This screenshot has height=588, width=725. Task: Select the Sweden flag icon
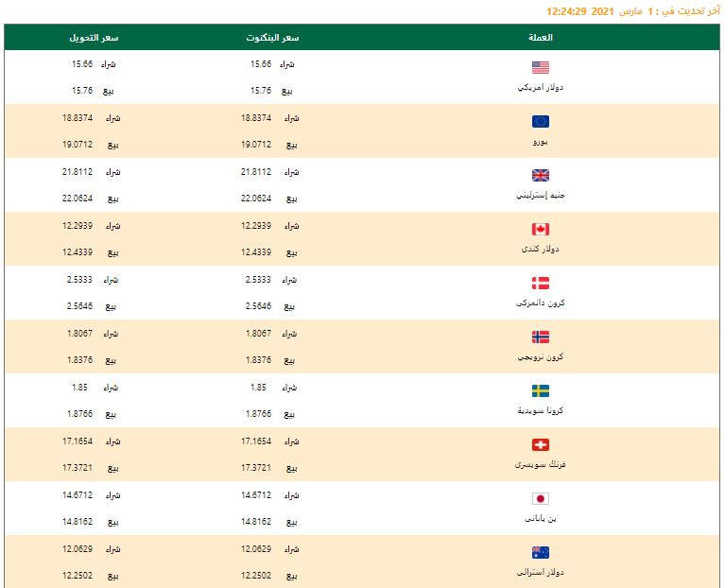(541, 390)
